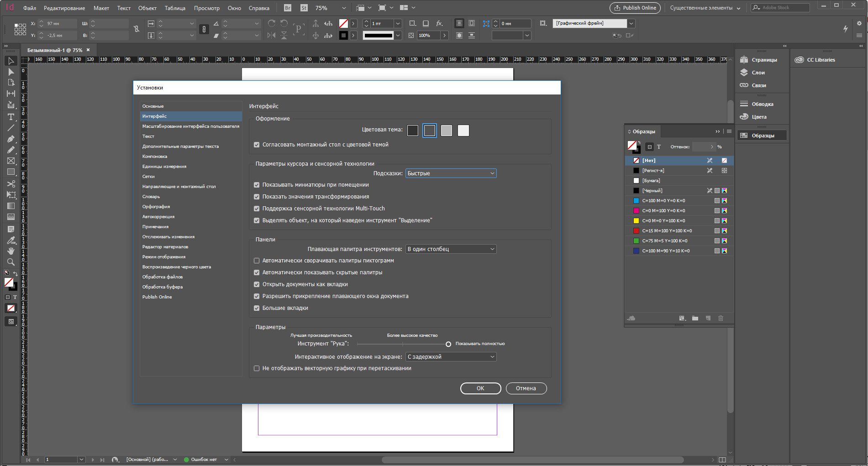Image resolution: width=868 pixels, height=466 pixels.
Task: Select the Type tool in toolbox
Action: pyautogui.click(x=11, y=117)
